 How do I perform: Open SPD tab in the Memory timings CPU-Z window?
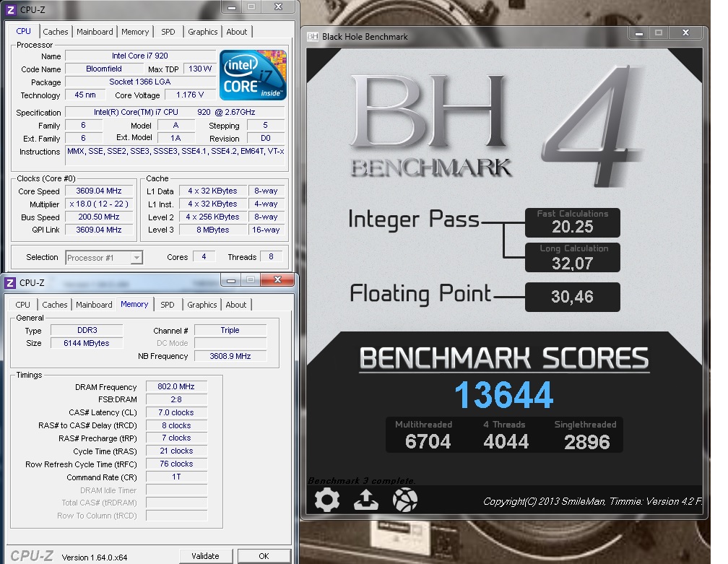[x=167, y=305]
